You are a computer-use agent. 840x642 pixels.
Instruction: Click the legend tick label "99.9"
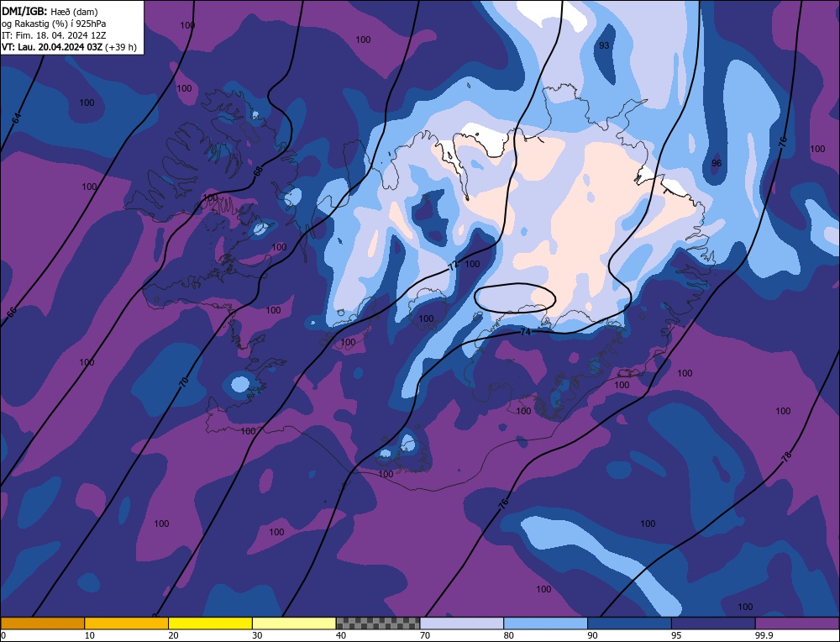pyautogui.click(x=763, y=635)
